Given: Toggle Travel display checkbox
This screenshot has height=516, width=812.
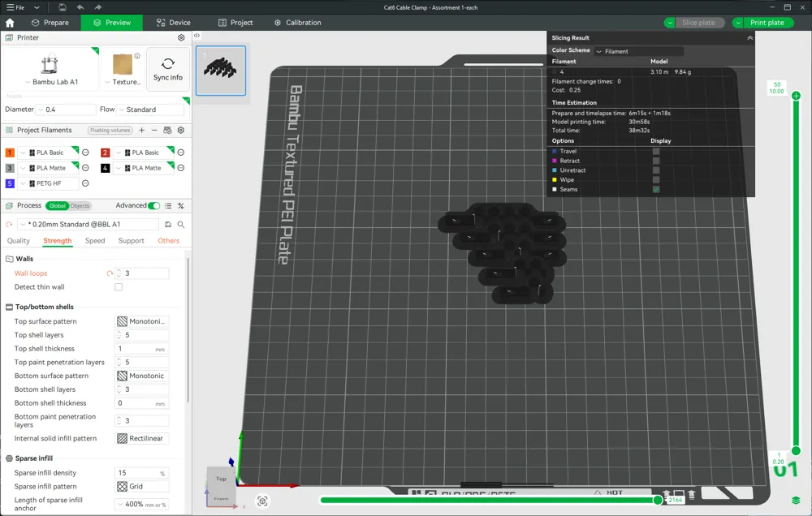Looking at the screenshot, I should click(656, 152).
